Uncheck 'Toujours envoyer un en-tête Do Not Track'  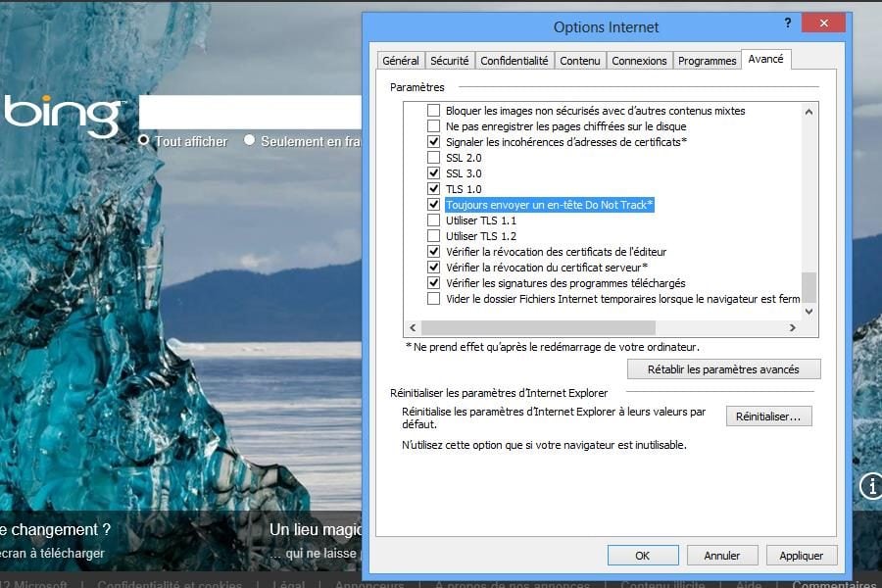(434, 205)
